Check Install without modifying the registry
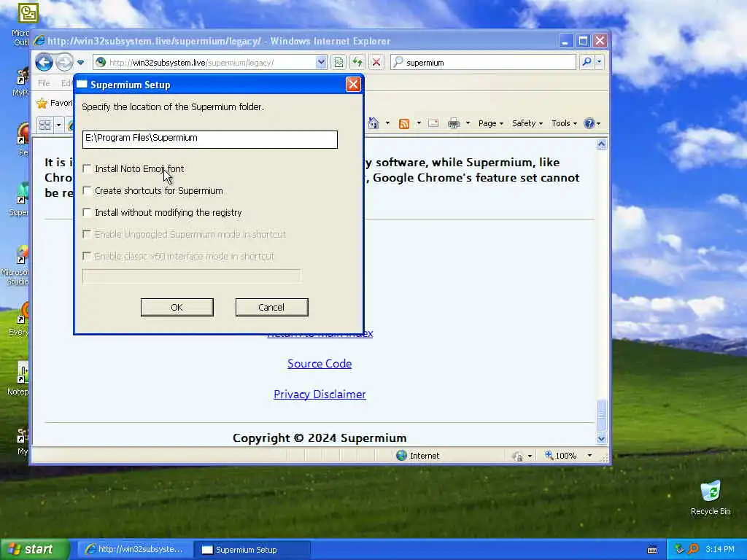Viewport: 747px width, 560px height. (x=87, y=212)
